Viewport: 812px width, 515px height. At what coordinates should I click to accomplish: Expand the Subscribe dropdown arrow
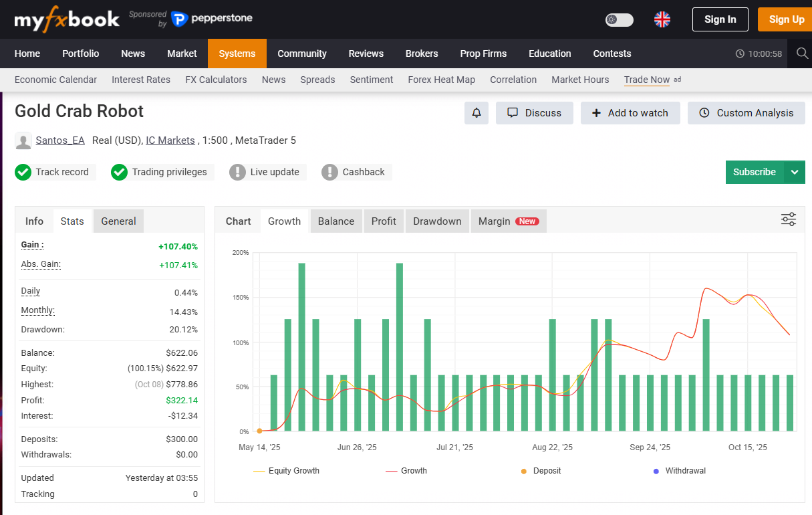(795, 172)
